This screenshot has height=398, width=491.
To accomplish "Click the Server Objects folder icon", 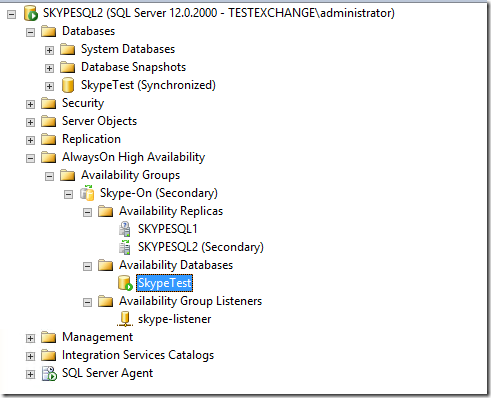I will [x=49, y=122].
